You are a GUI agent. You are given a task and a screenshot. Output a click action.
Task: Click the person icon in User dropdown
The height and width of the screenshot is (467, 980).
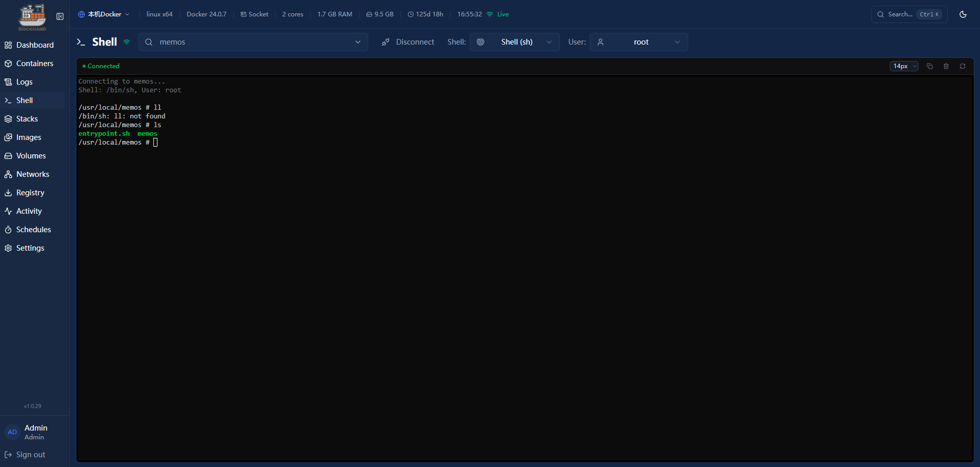(x=601, y=42)
